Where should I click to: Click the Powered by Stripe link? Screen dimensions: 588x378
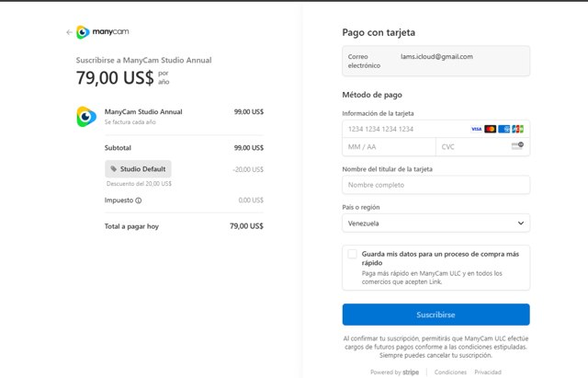tap(394, 372)
